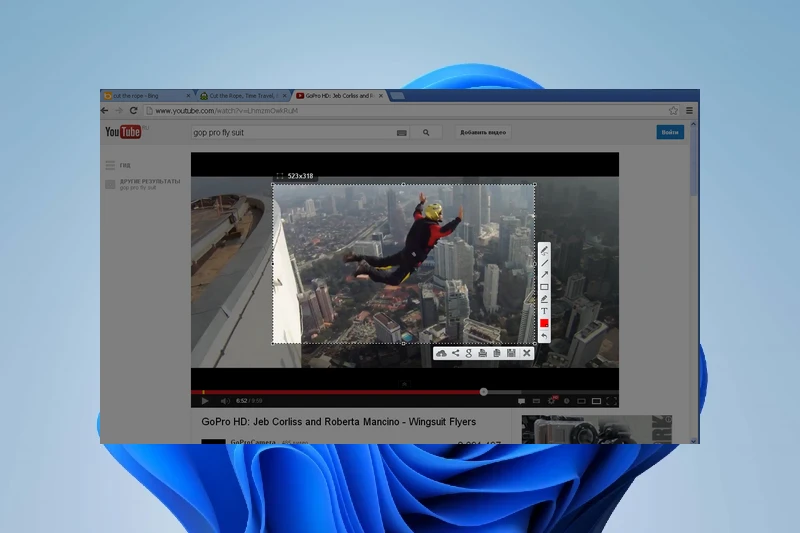Click the GoPro HD video title

(339, 422)
